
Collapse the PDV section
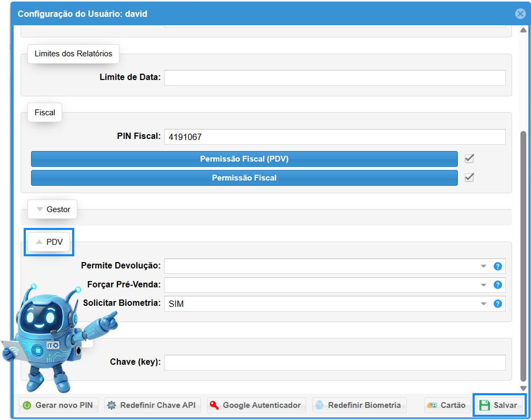click(49, 242)
